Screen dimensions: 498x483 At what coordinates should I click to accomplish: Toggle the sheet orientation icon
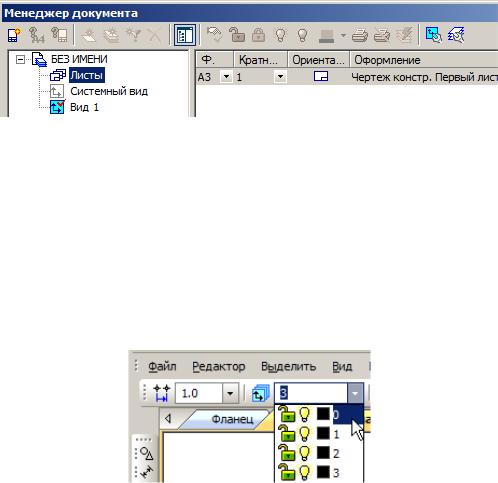[321, 77]
